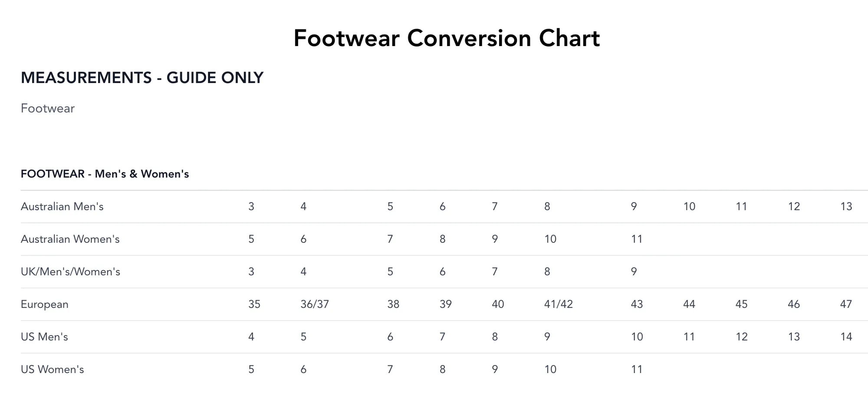
Task: Click the European size 44 cell
Action: (x=689, y=304)
